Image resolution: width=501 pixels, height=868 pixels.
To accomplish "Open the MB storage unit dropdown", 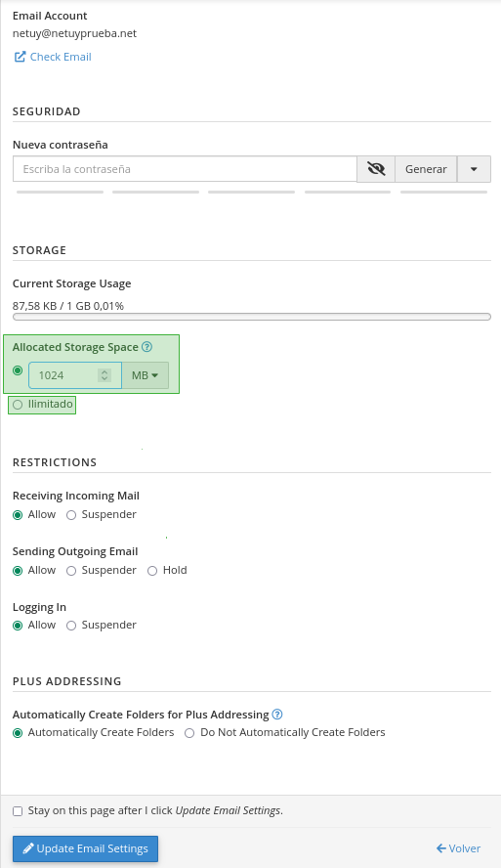I will pyautogui.click(x=146, y=375).
